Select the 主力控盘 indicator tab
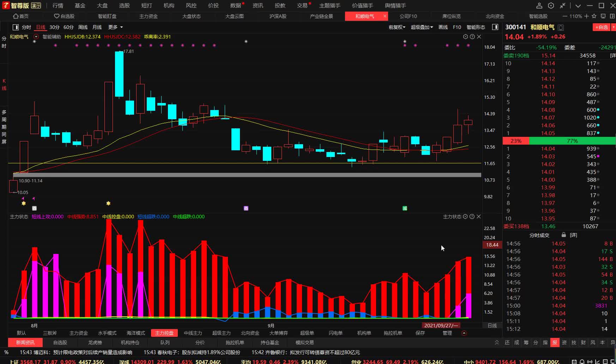The width and height of the screenshot is (616, 364). (164, 333)
